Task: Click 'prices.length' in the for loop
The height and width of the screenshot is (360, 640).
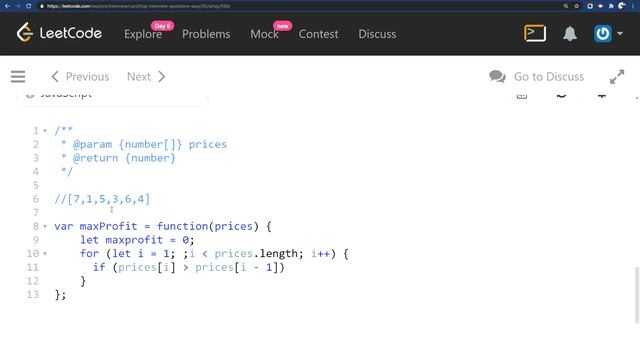Action: pyautogui.click(x=256, y=253)
